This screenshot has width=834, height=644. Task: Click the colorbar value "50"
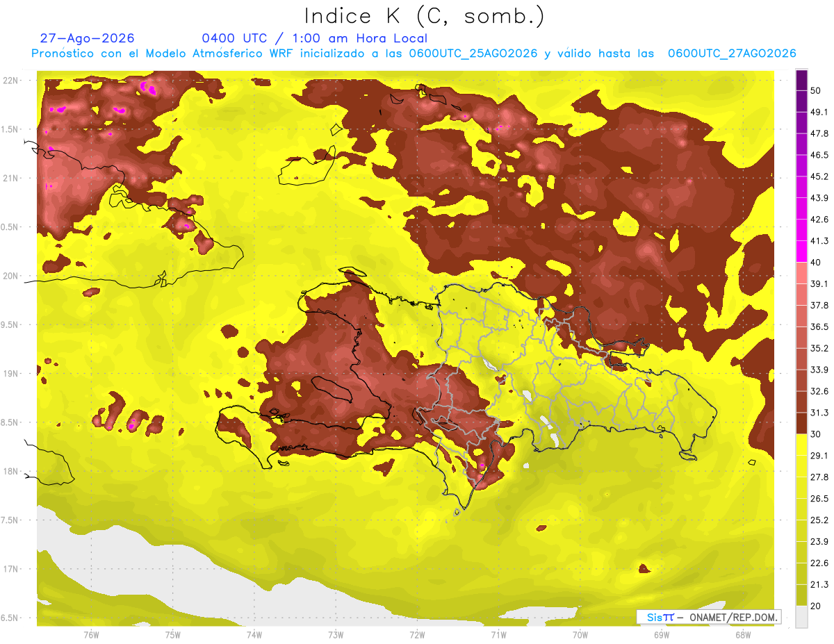click(816, 90)
